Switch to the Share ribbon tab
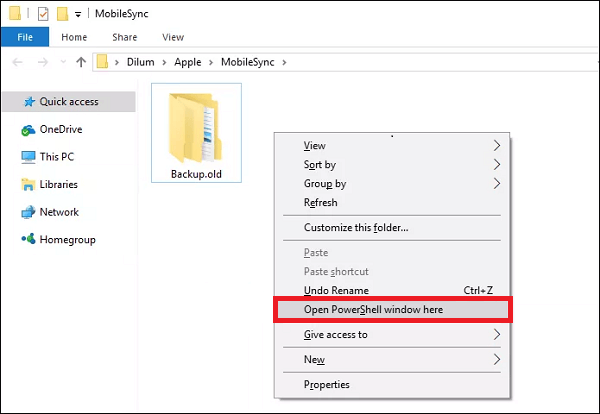This screenshot has width=600, height=414. tap(124, 37)
